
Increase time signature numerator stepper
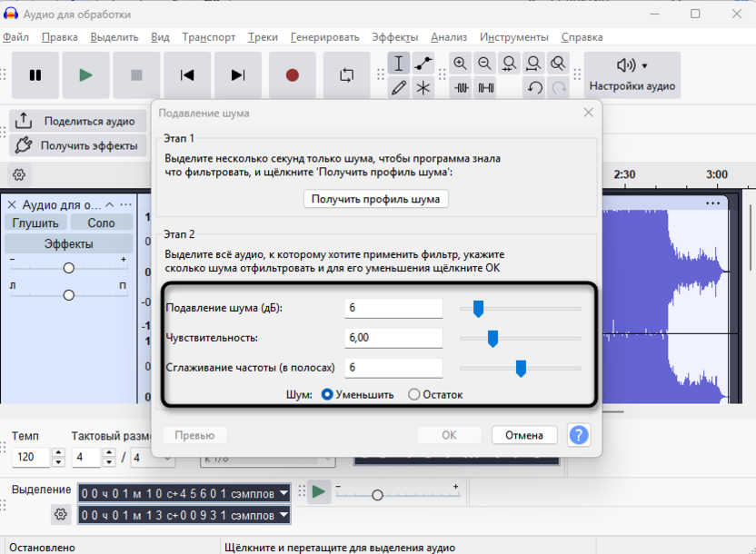[x=109, y=452]
